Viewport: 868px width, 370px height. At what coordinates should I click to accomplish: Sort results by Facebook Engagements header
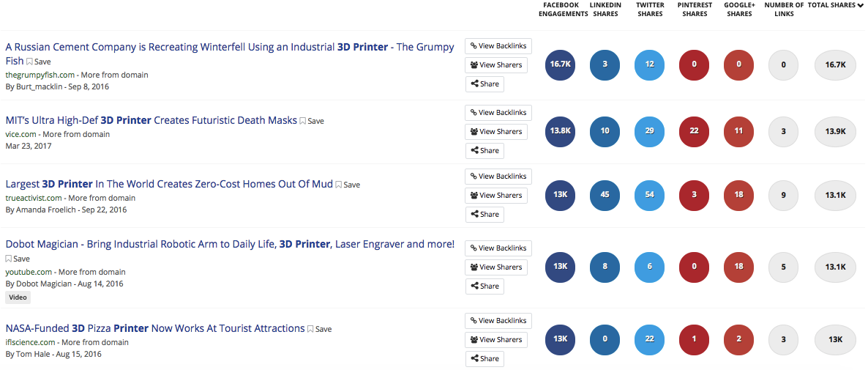(x=563, y=10)
